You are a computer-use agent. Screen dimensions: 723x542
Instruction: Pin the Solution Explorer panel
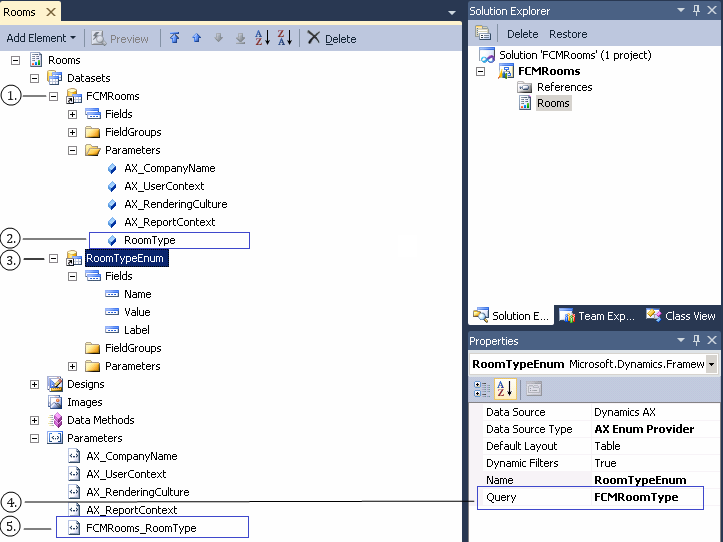697,10
